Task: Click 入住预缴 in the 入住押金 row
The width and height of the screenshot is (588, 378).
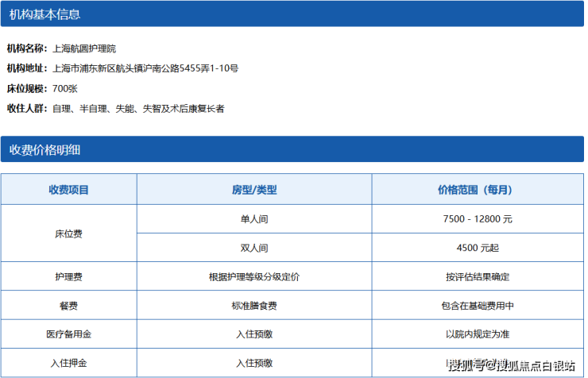Action: [254, 363]
